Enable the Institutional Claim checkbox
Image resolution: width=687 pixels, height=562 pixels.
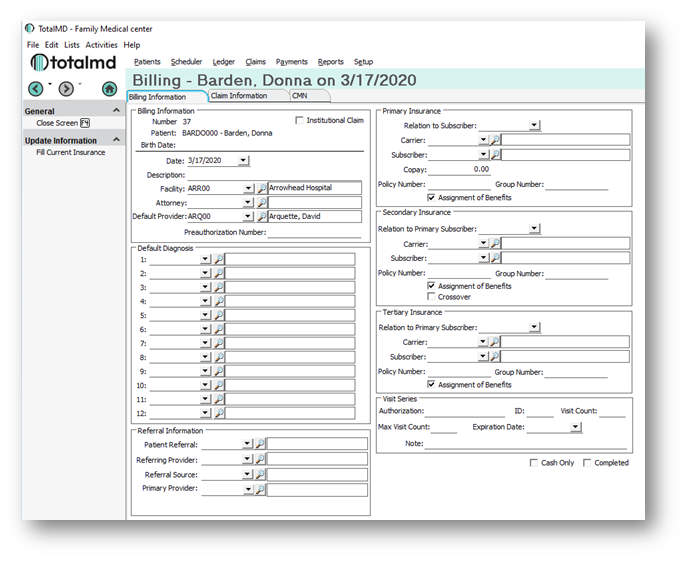pos(299,121)
